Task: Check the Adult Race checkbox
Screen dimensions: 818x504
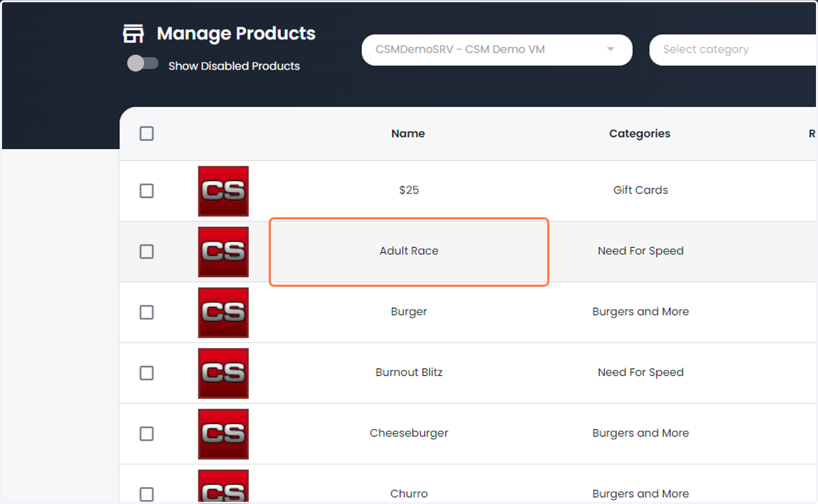Action: click(147, 251)
